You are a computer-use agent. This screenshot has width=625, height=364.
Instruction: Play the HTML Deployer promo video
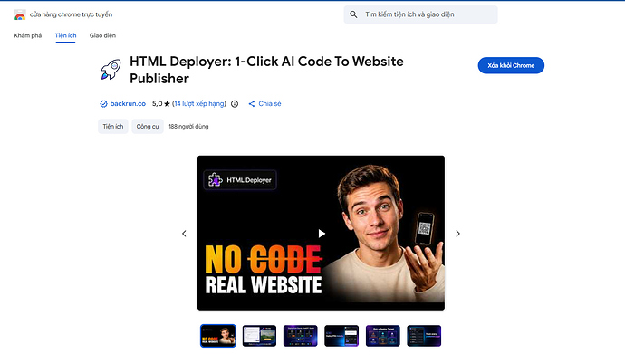coord(322,234)
